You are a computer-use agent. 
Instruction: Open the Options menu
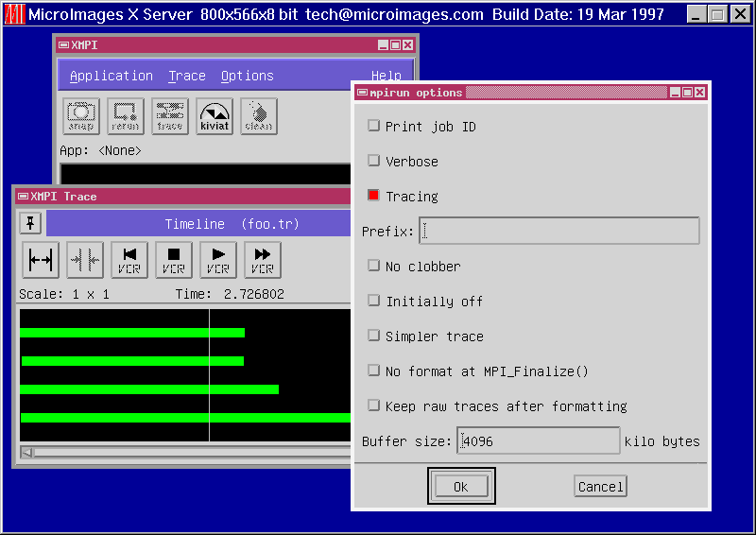pyautogui.click(x=248, y=77)
